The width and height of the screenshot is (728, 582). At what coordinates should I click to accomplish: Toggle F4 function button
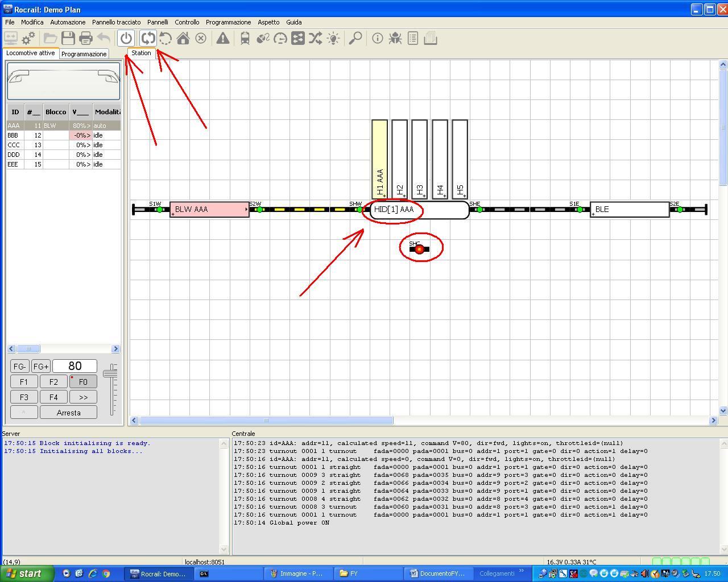tap(53, 397)
